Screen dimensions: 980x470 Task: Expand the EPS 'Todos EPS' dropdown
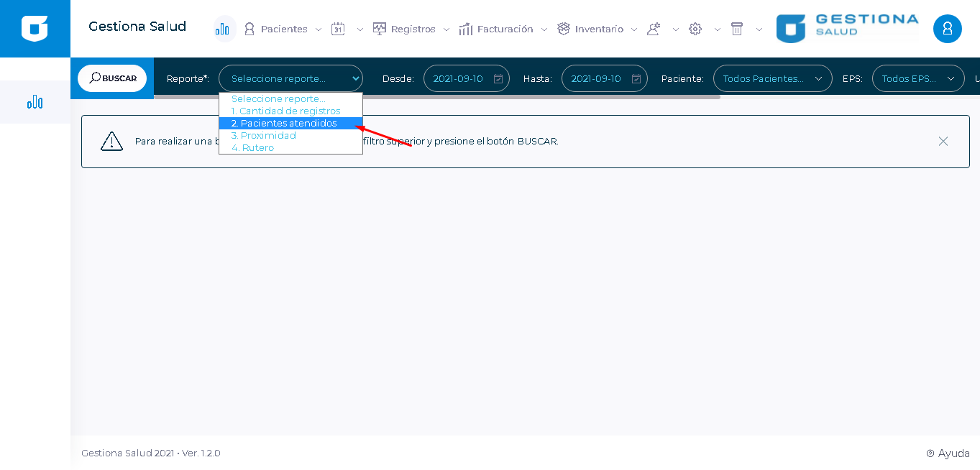[x=917, y=78]
